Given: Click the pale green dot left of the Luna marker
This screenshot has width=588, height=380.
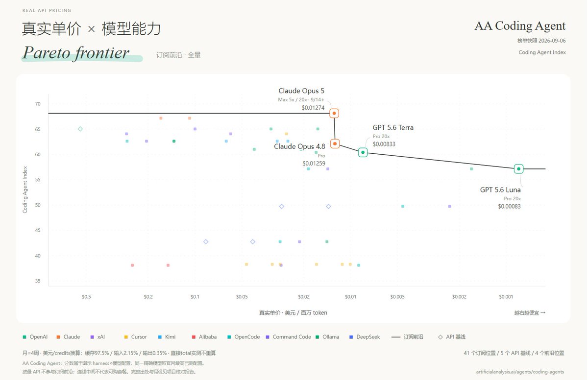Looking at the screenshot, I should pos(471,169).
